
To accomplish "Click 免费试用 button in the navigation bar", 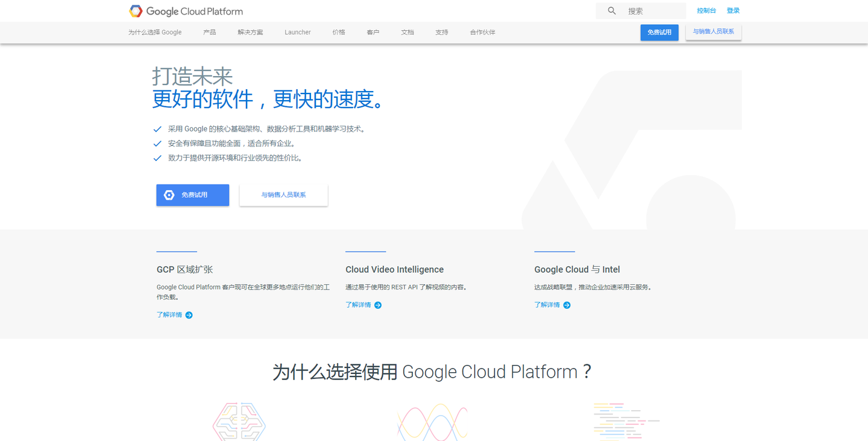I will pyautogui.click(x=659, y=33).
